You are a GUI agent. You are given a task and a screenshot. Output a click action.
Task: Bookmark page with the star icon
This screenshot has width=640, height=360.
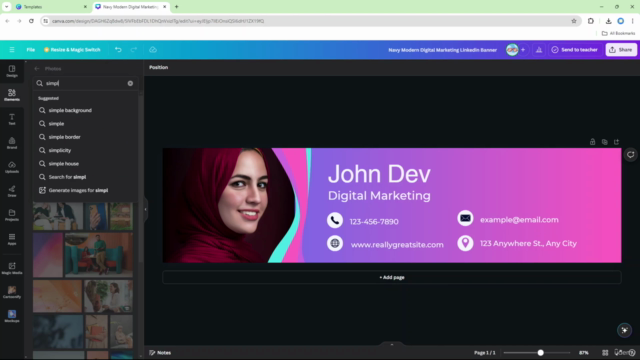(573, 21)
